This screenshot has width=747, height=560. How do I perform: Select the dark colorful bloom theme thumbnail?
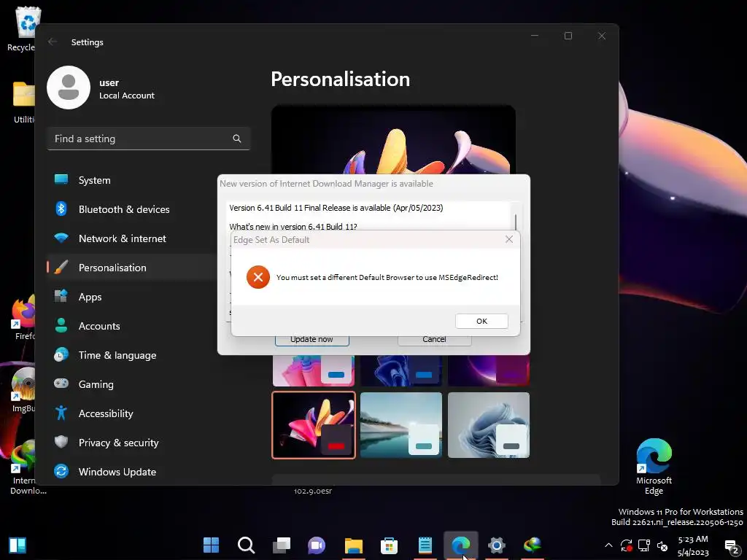point(314,425)
